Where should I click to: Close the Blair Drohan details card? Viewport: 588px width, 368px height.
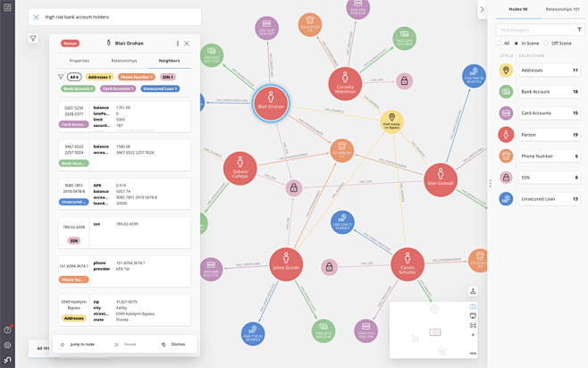[187, 44]
